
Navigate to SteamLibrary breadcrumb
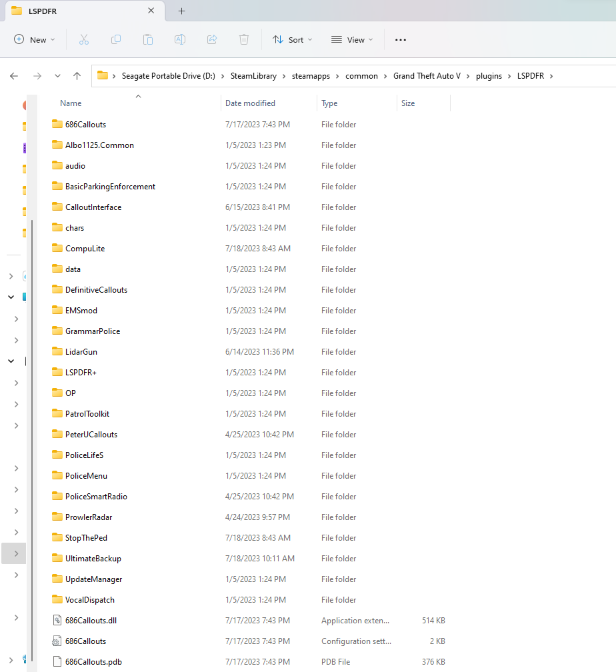click(x=253, y=76)
